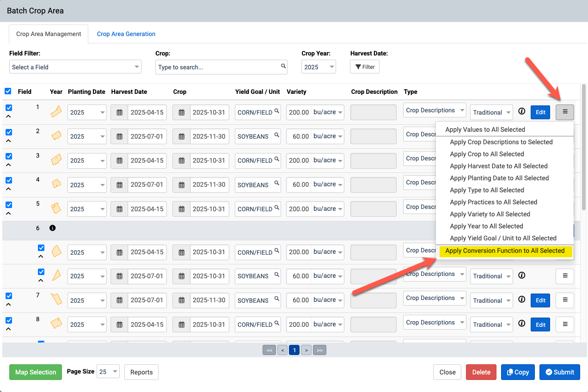The width and height of the screenshot is (588, 392).
Task: Collapse field 1 row with caret
Action: 9,117
